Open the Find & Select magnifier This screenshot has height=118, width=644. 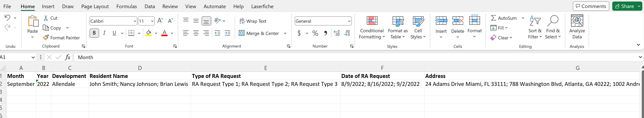pos(553,21)
